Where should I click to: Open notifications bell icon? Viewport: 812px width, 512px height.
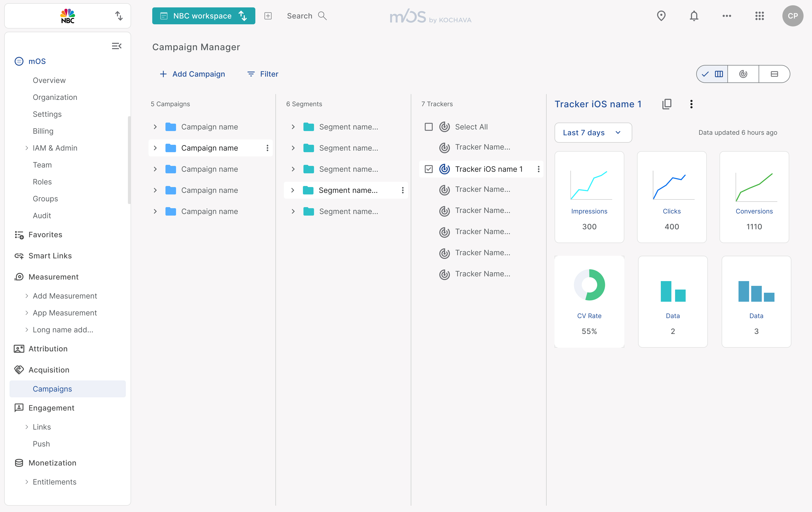pos(694,16)
